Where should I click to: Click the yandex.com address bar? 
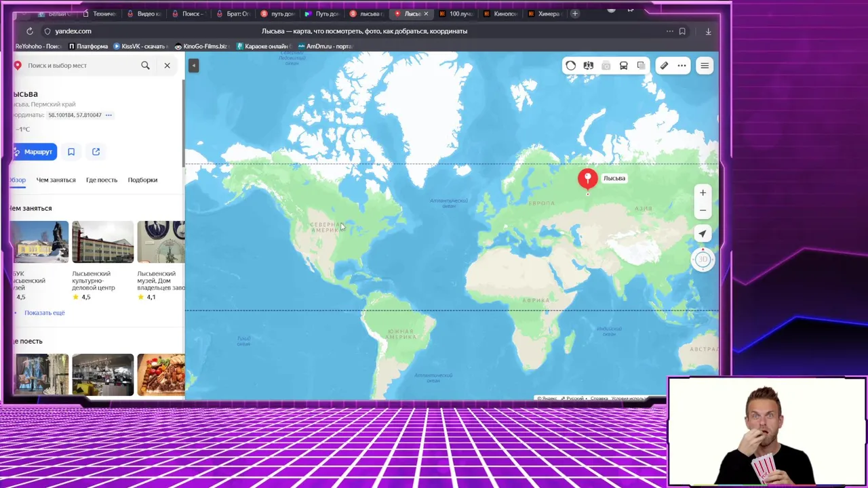73,31
